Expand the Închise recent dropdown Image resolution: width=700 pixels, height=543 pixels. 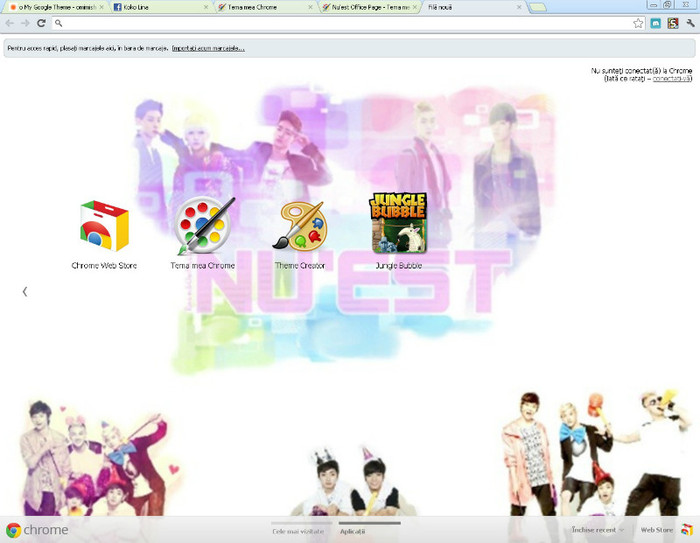point(597,530)
